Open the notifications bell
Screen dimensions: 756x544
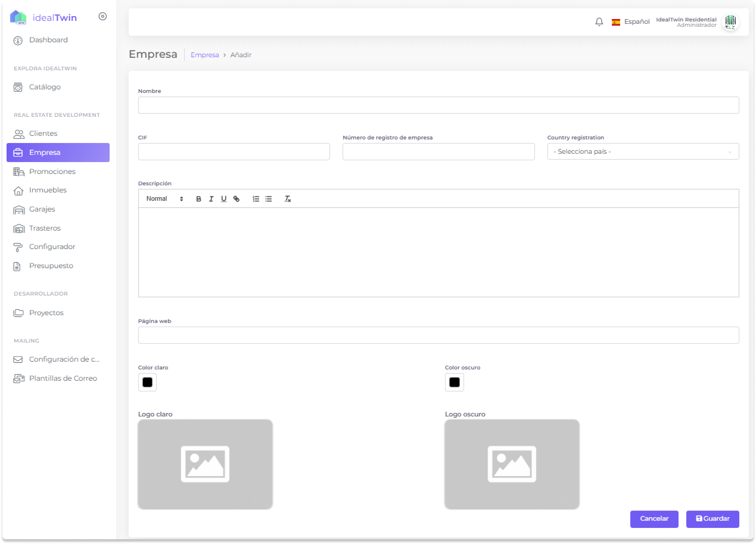(x=599, y=22)
